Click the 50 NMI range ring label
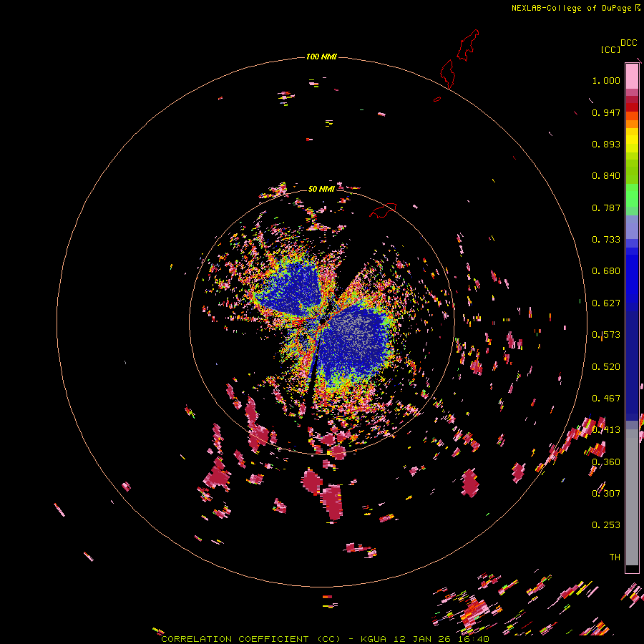The height and width of the screenshot is (644, 644). pos(321,189)
